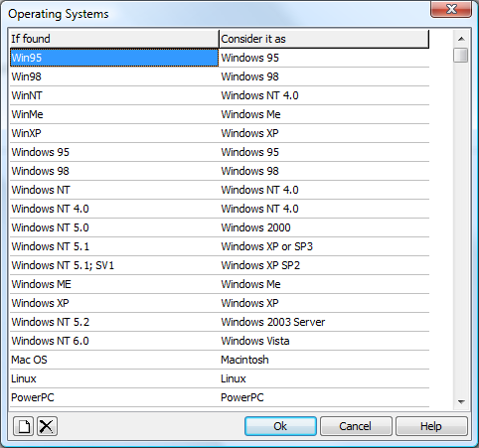Select the WinMe cell

(114, 114)
